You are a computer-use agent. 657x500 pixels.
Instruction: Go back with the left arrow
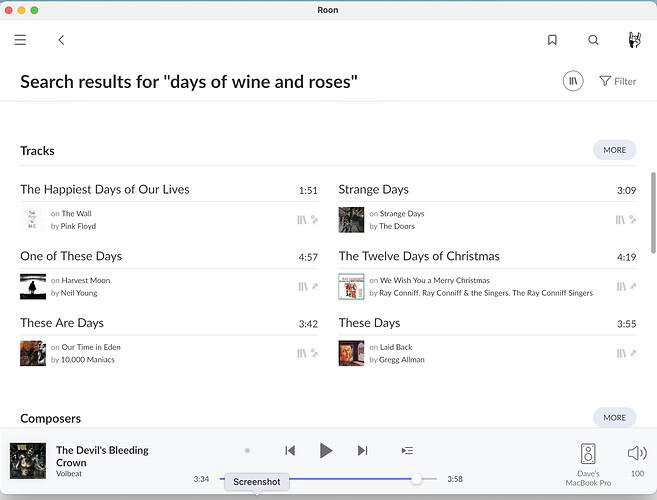(61, 40)
